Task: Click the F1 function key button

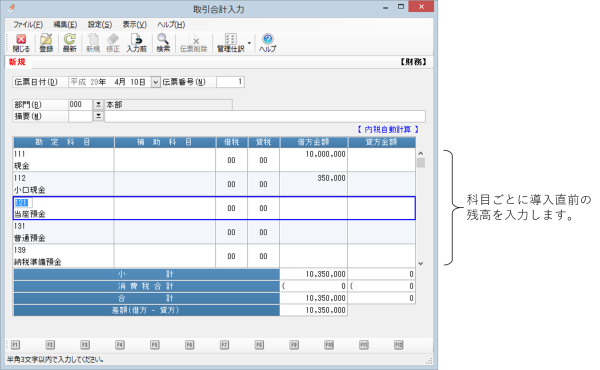Action: coord(15,345)
